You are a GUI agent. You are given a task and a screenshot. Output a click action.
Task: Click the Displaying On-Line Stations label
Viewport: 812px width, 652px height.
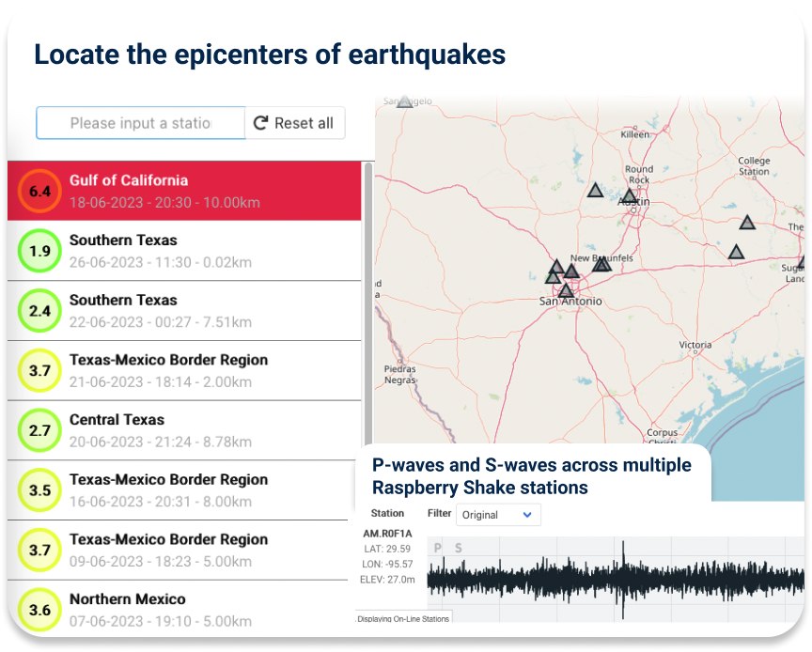click(x=401, y=617)
